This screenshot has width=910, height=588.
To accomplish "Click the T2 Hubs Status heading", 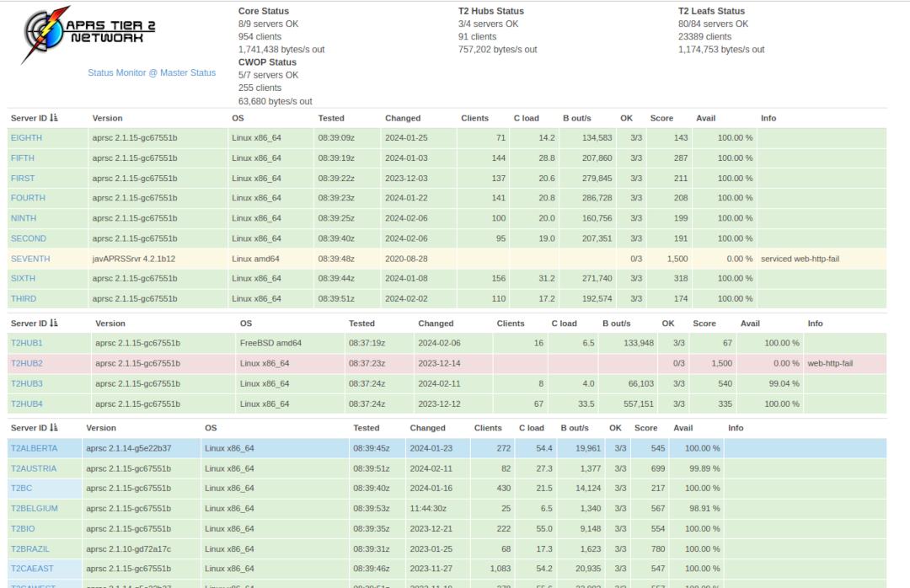I will (x=491, y=11).
